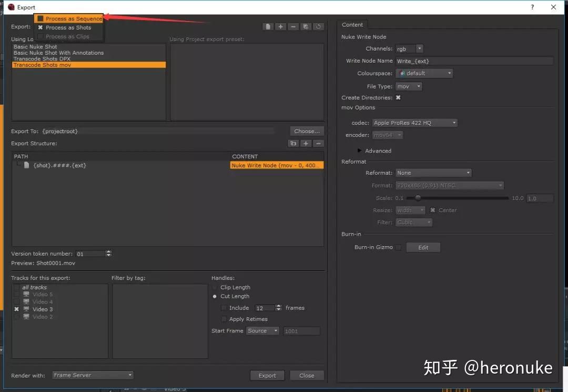Switch to the Content tab

point(352,24)
